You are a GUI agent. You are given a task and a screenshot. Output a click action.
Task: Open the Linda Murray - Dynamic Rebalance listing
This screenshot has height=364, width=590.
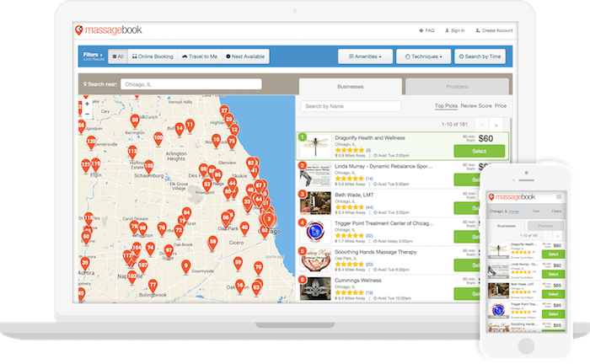(x=383, y=166)
